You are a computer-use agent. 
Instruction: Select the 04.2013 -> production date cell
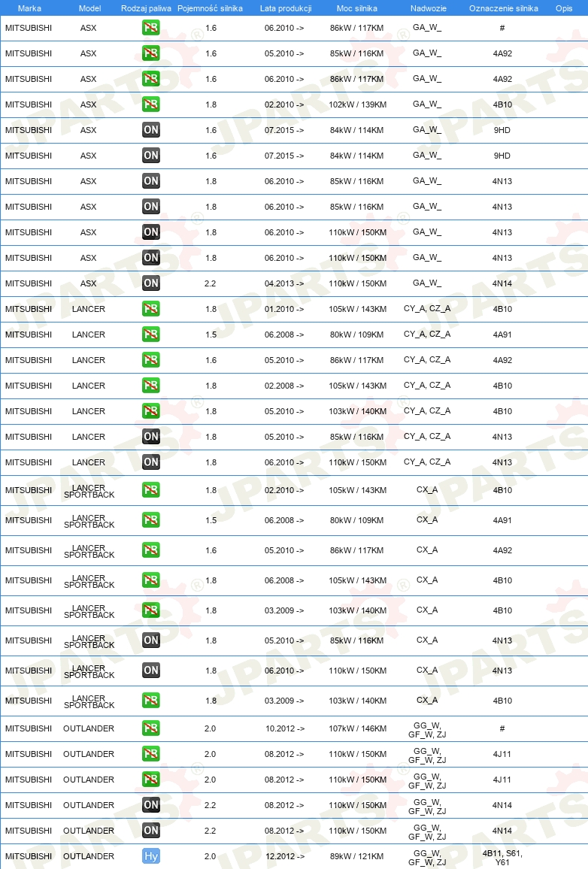click(284, 283)
